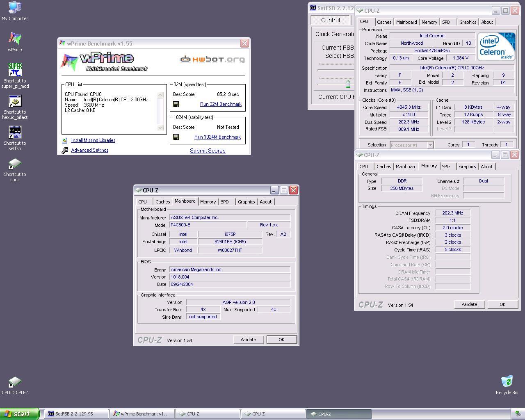The height and width of the screenshot is (420, 525).
Task: Open Memory tab in Mainboard CPU-Z window
Action: [208, 202]
